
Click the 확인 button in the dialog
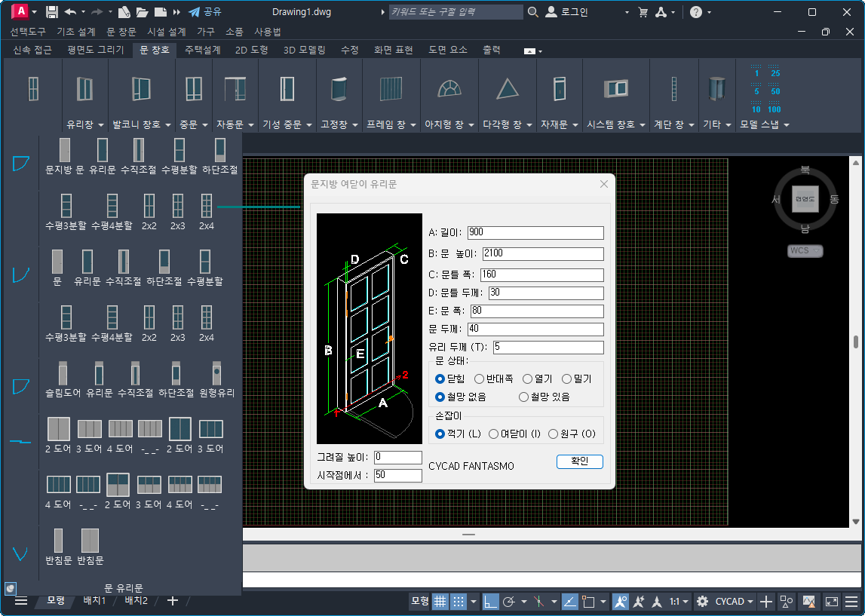point(579,461)
